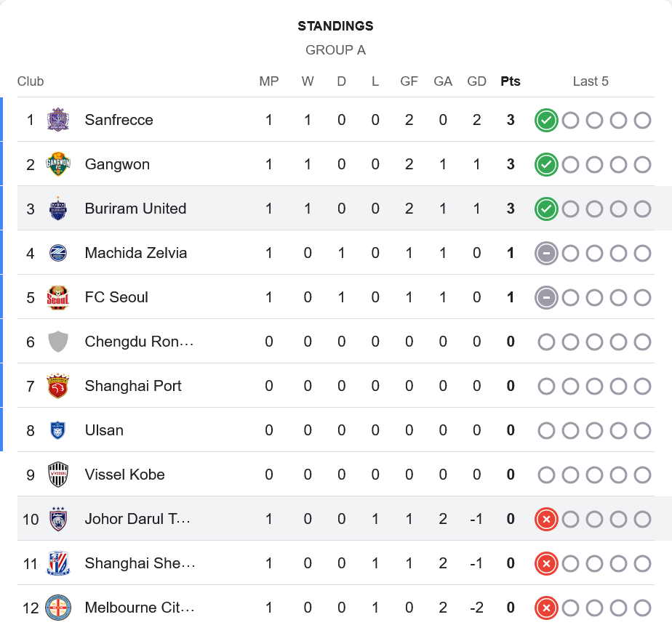Click the Machida Zelvia club logo
This screenshot has width=672, height=633.
(57, 253)
